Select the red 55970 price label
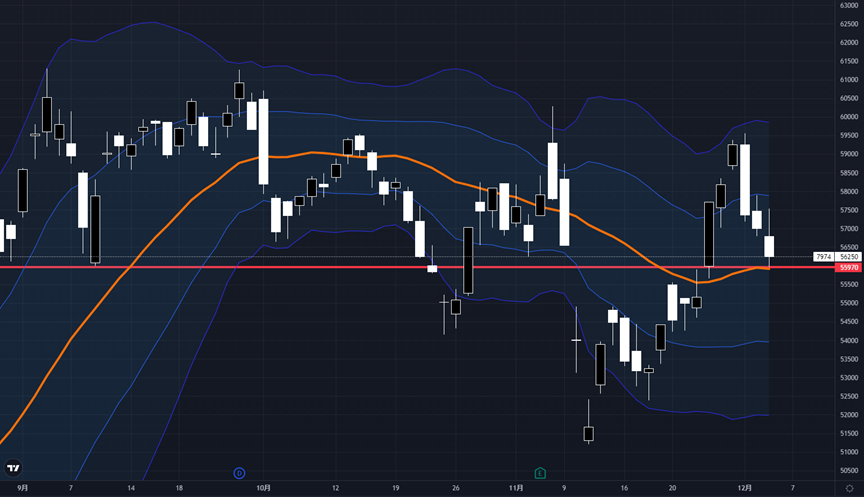864x497 pixels. pyautogui.click(x=849, y=268)
